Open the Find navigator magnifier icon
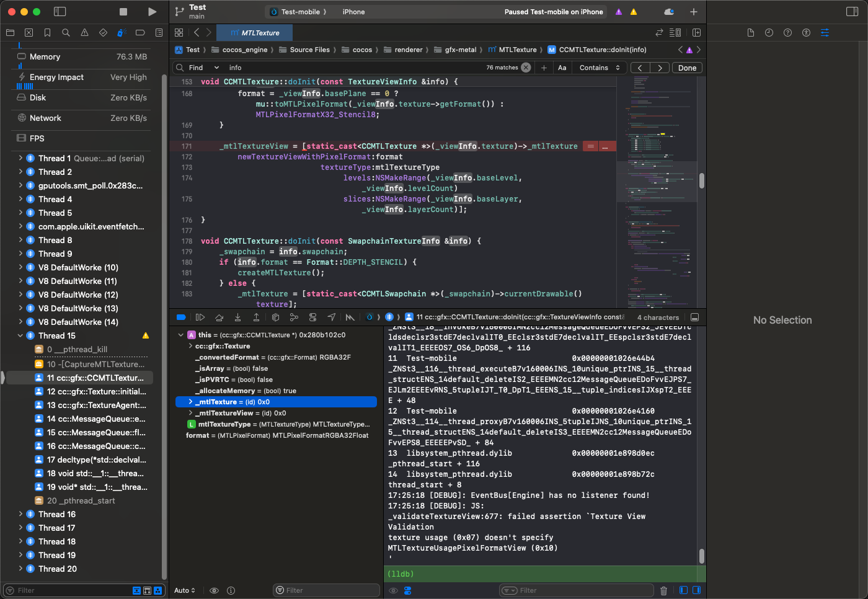This screenshot has width=868, height=599. tap(66, 33)
